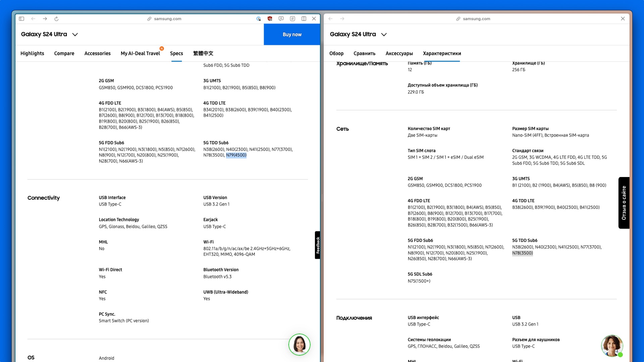
Task: Click the link icon beside samsung.com in left window
Action: (x=149, y=19)
